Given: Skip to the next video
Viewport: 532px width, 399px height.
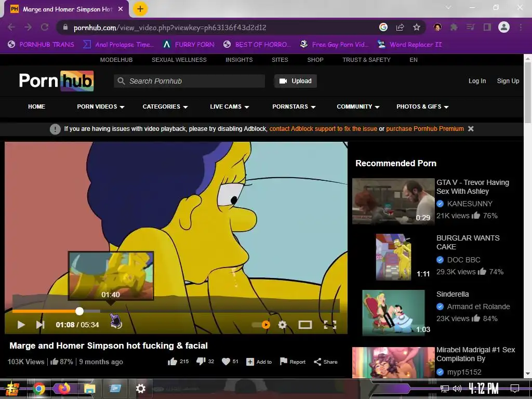Looking at the screenshot, I should click(x=40, y=325).
